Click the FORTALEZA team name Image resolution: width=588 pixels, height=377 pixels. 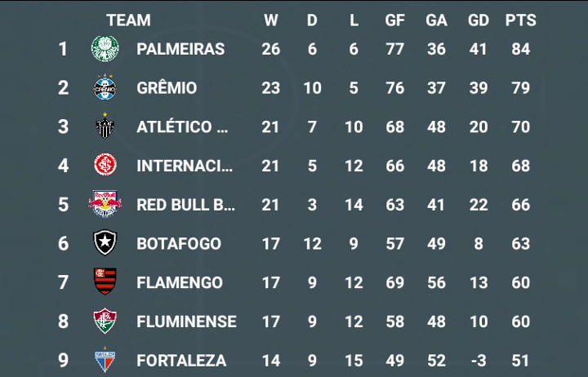point(181,361)
